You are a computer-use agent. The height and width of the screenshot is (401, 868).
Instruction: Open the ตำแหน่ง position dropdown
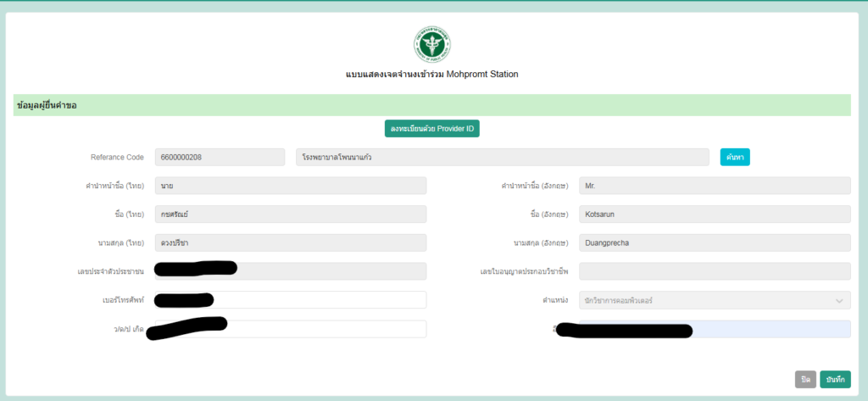coord(714,300)
